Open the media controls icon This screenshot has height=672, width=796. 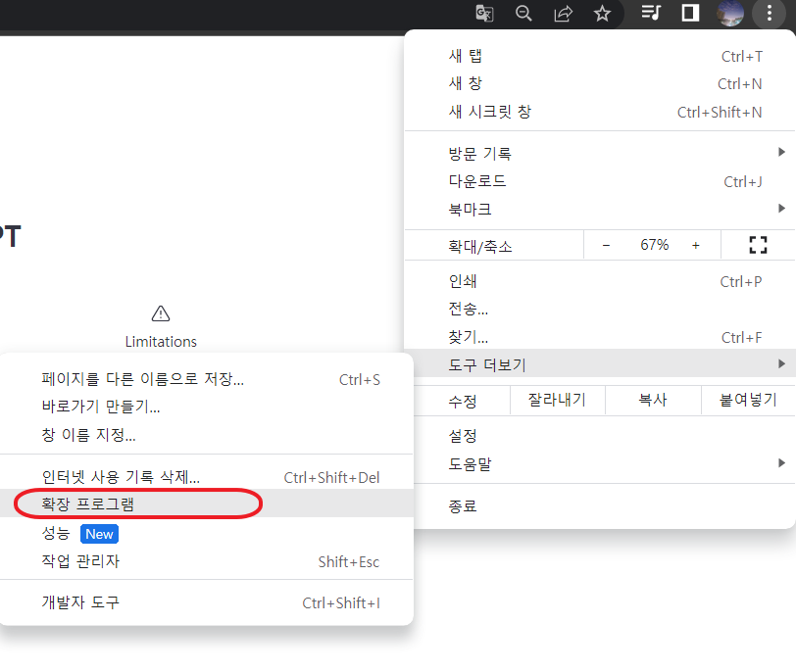click(651, 14)
